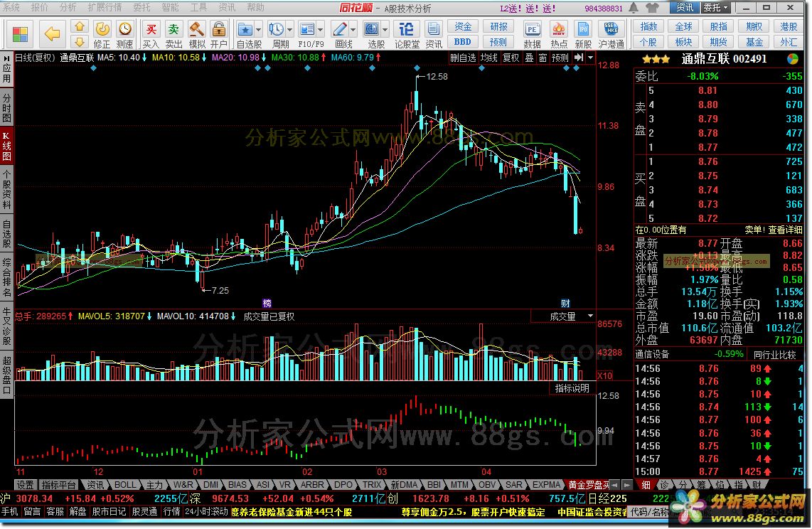
Task: Open the 数据 PE data icon
Action: (532, 29)
